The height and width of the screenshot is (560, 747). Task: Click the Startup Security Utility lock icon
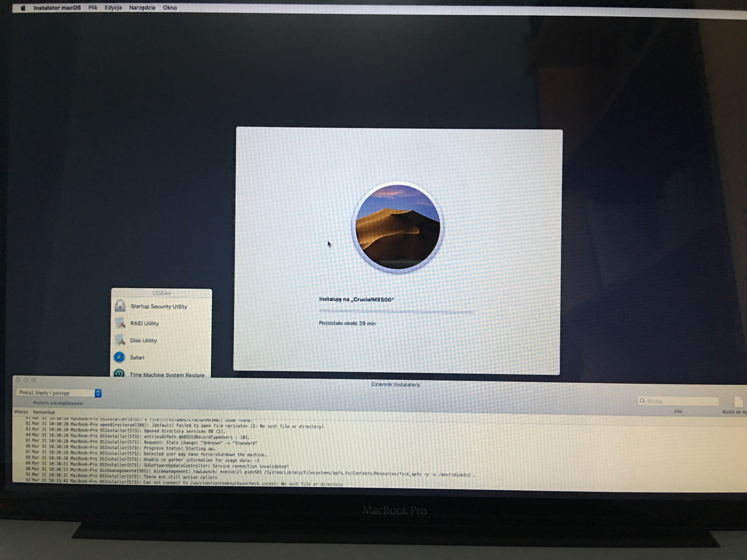(120, 306)
